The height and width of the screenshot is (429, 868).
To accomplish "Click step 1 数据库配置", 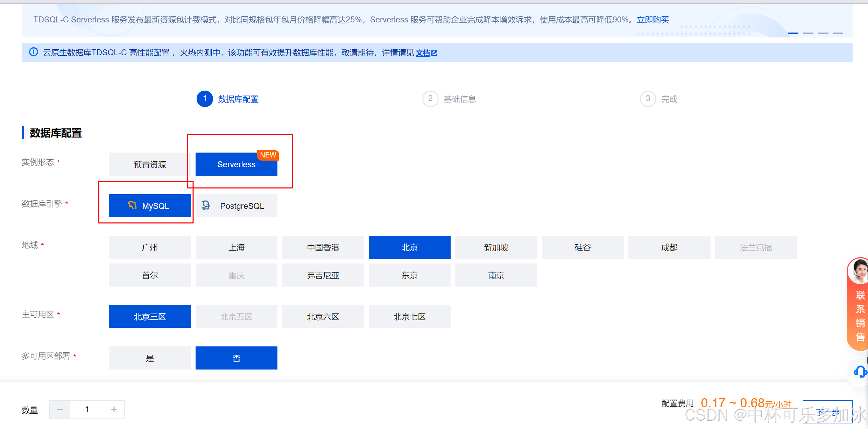I will pyautogui.click(x=228, y=99).
